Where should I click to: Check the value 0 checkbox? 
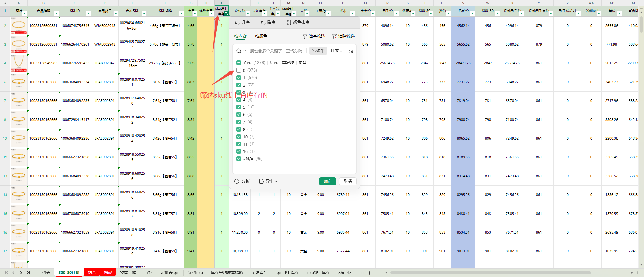(239, 70)
